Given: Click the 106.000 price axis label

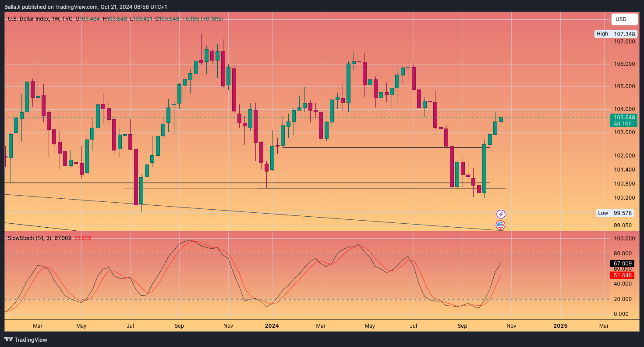Looking at the screenshot, I should (624, 64).
